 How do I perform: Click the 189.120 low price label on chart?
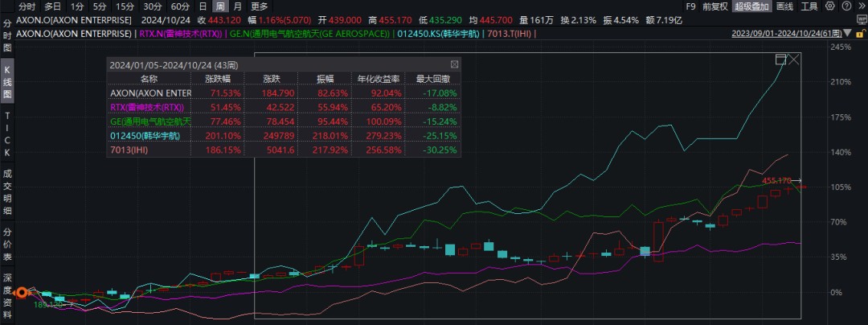(47, 304)
